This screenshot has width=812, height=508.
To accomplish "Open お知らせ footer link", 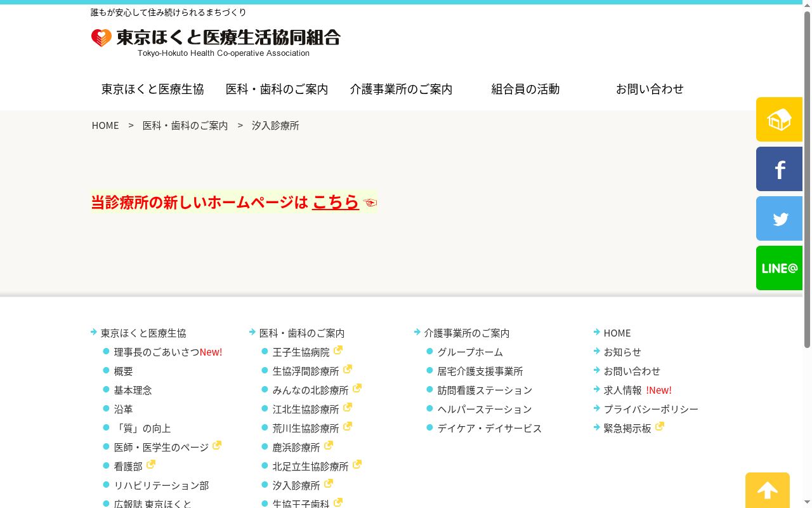I will [622, 352].
